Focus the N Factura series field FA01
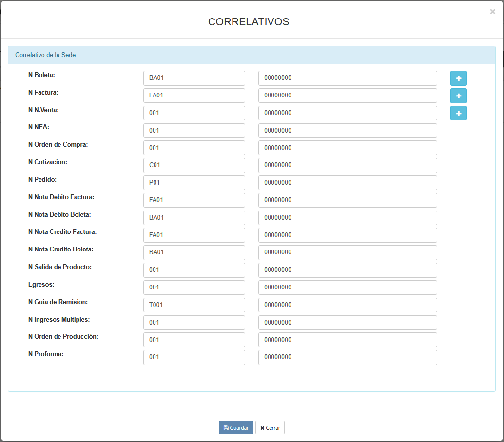 194,96
